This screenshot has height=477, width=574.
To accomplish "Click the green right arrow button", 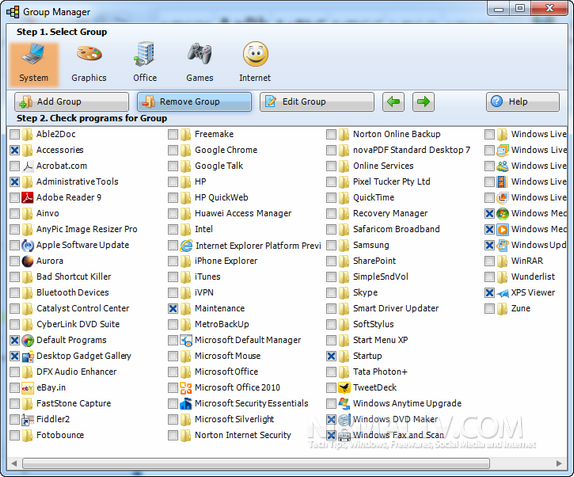I will coord(424,102).
